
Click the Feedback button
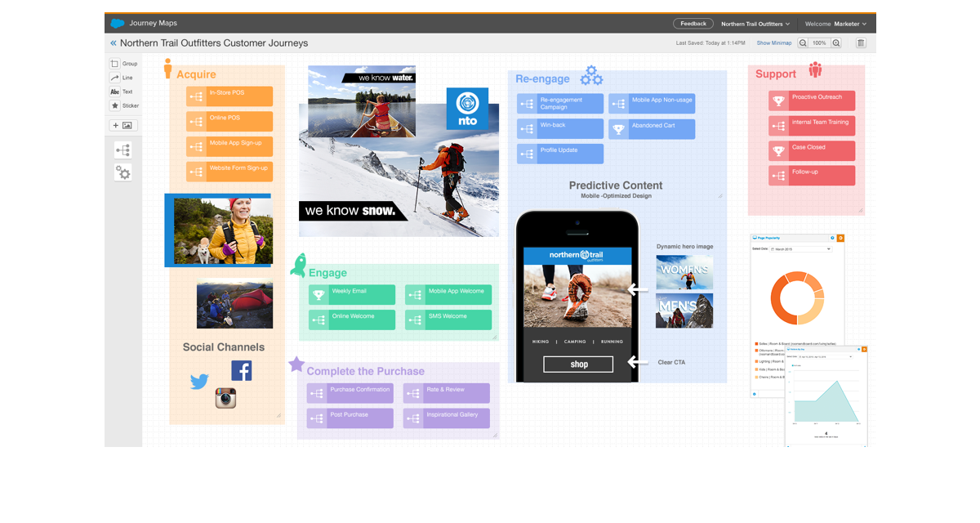point(693,24)
